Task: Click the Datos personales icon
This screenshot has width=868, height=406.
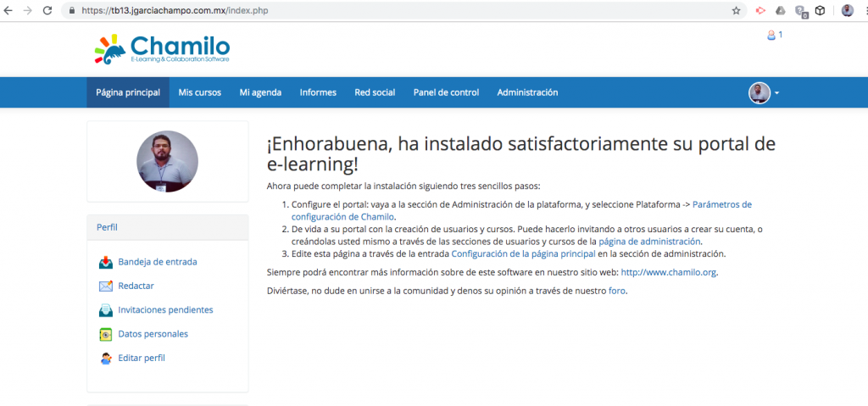Action: coord(106,334)
